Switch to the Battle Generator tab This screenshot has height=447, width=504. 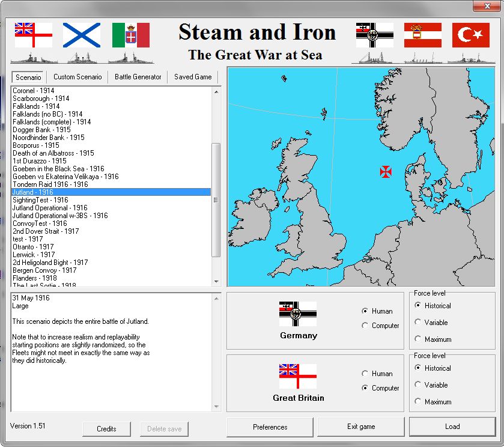[x=139, y=77]
